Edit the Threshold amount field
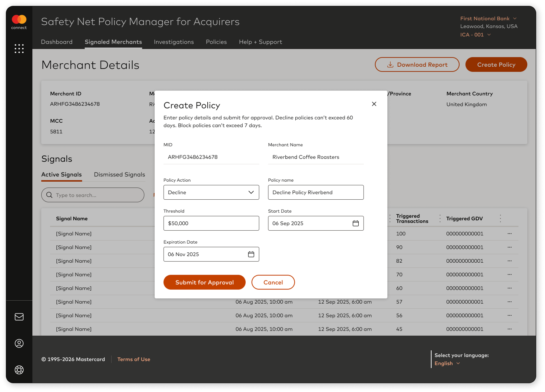Image resolution: width=545 pixels, height=392 pixels. (x=211, y=223)
